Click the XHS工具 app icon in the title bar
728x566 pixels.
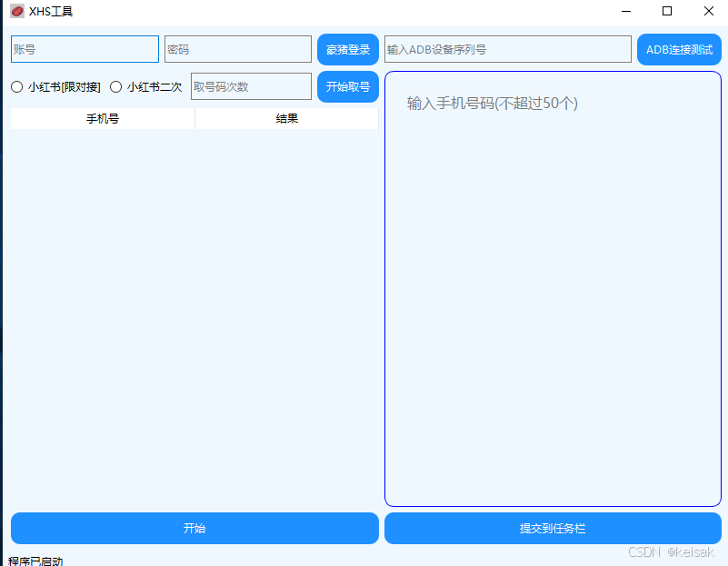coord(15,11)
